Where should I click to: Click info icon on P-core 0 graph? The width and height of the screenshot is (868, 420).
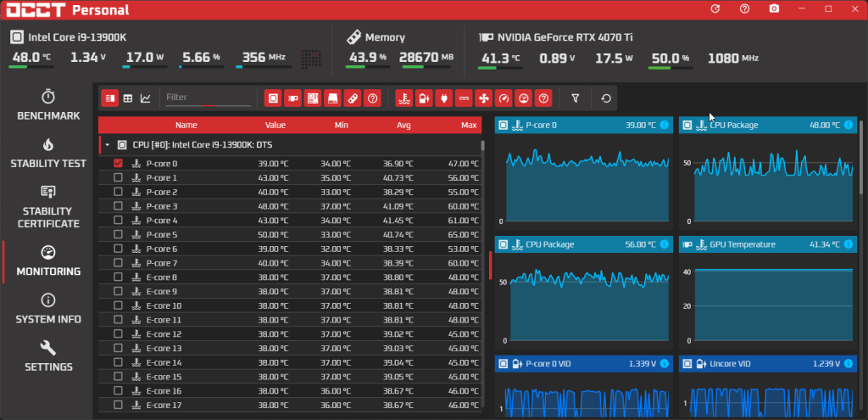click(x=665, y=126)
